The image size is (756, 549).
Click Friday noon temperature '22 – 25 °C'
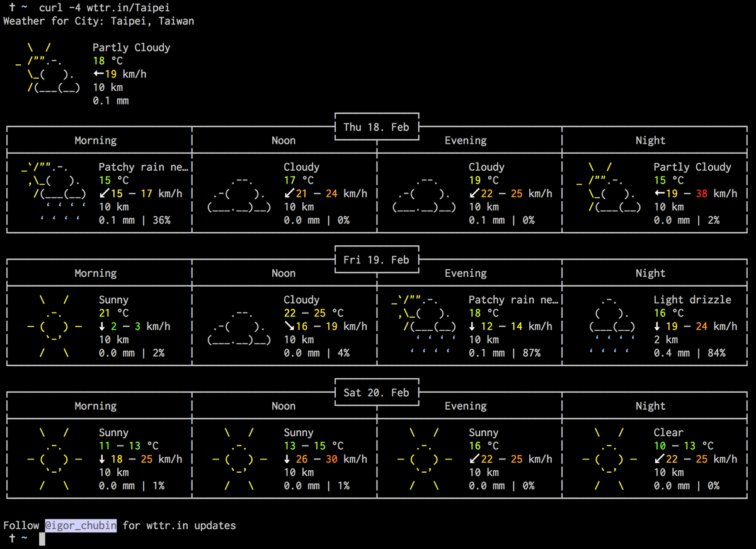pos(314,313)
